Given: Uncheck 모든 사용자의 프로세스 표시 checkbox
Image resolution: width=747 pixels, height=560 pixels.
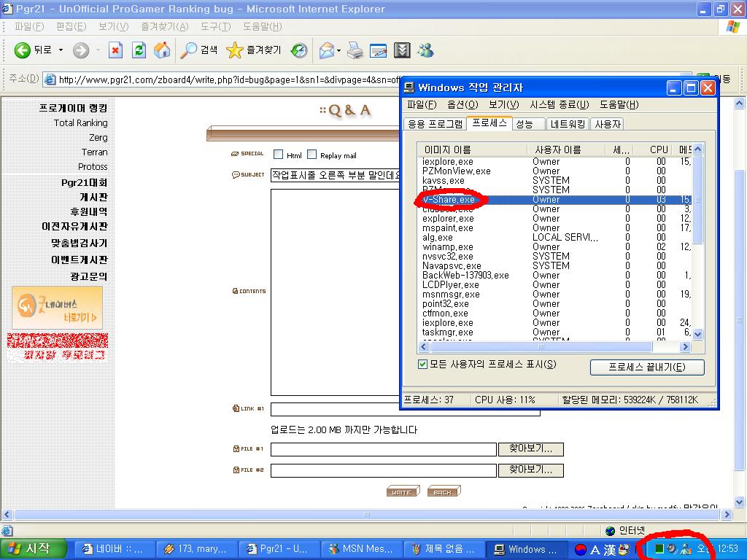Looking at the screenshot, I should (x=422, y=365).
